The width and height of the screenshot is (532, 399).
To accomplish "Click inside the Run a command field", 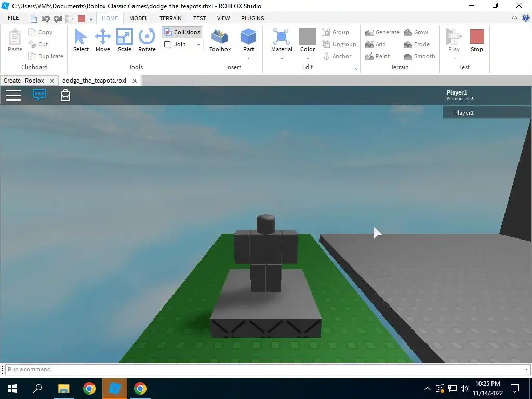I will pyautogui.click(x=264, y=369).
